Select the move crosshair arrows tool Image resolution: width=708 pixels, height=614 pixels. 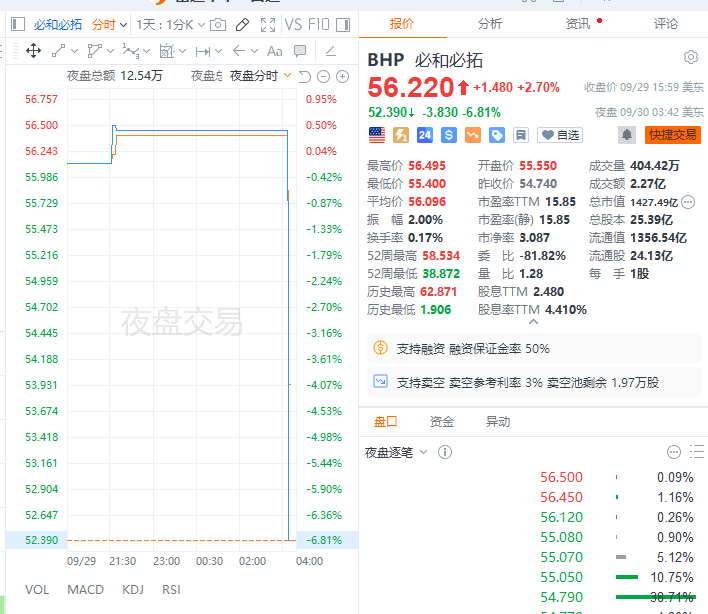point(33,51)
